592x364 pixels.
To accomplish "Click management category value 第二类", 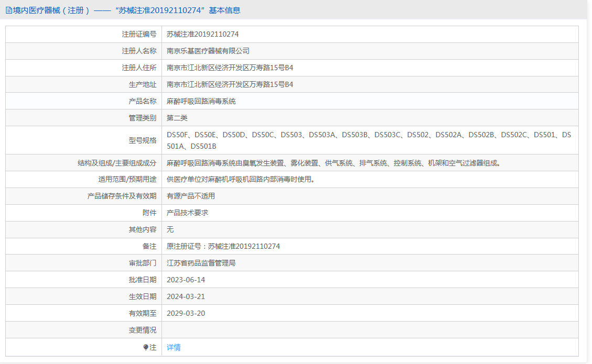I will coord(177,118).
